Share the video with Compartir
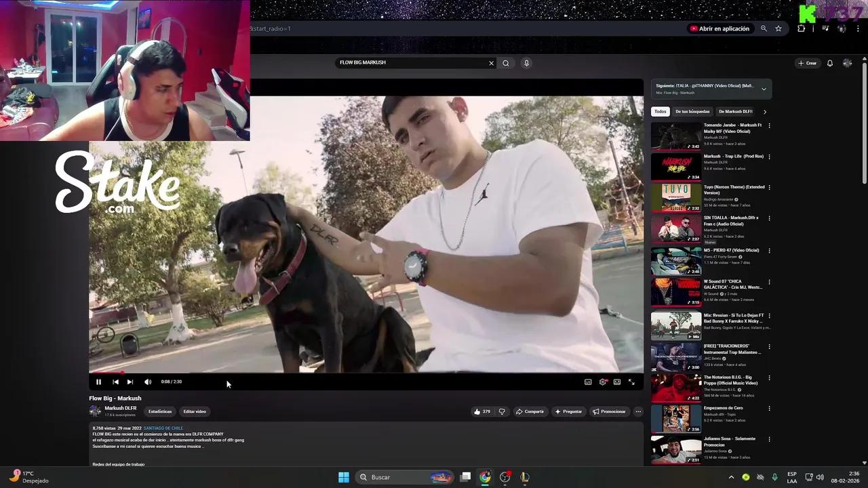The height and width of the screenshot is (488, 868). click(x=530, y=411)
